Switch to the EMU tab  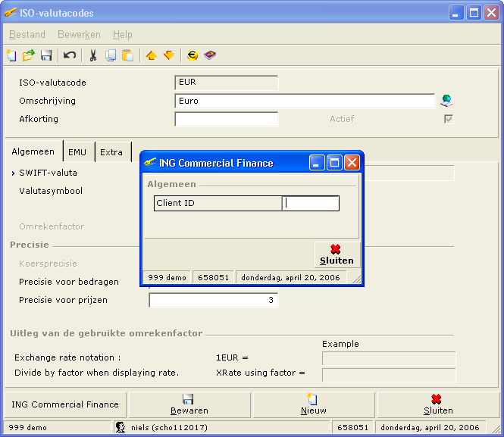tap(77, 152)
